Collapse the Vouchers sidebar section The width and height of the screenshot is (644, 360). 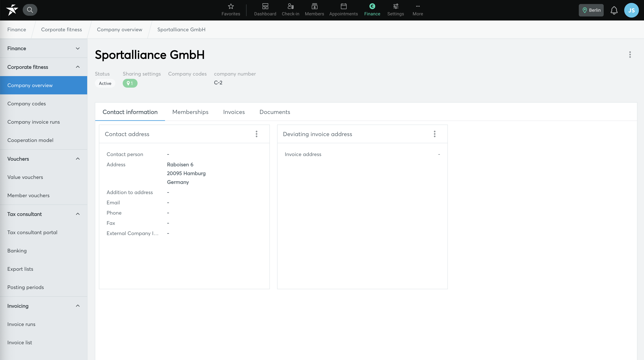(44, 159)
